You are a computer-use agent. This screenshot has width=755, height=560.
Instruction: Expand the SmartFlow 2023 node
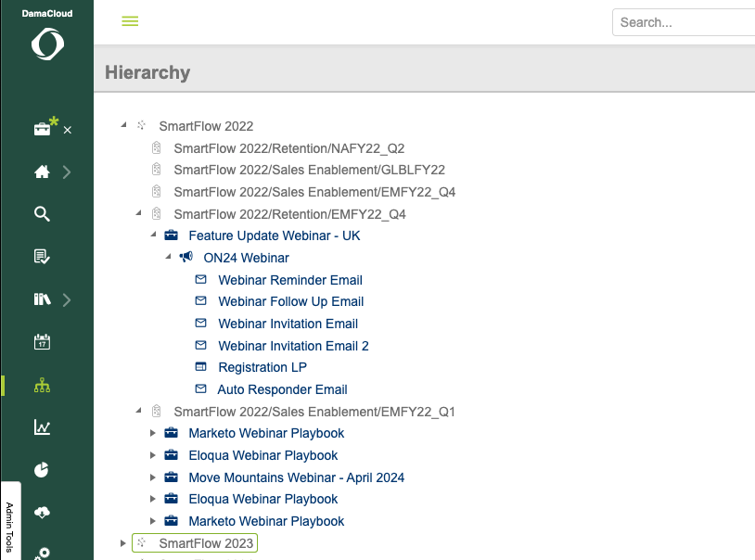click(123, 543)
